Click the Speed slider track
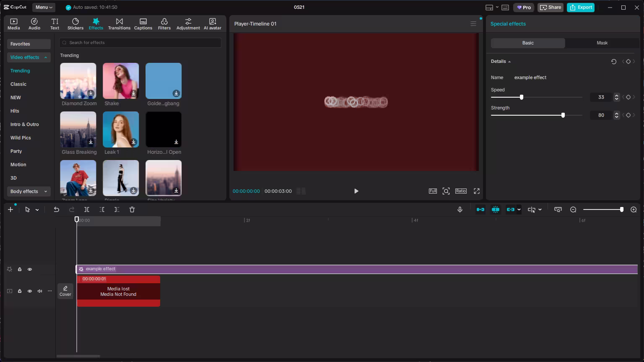Viewport: 644px width, 362px height. (x=537, y=97)
